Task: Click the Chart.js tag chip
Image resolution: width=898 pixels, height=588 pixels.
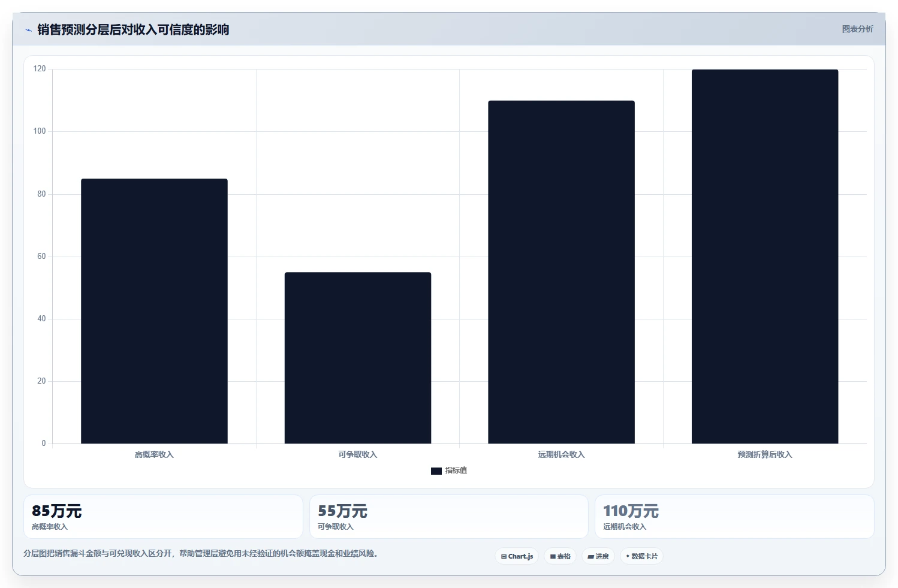Action: 517,556
